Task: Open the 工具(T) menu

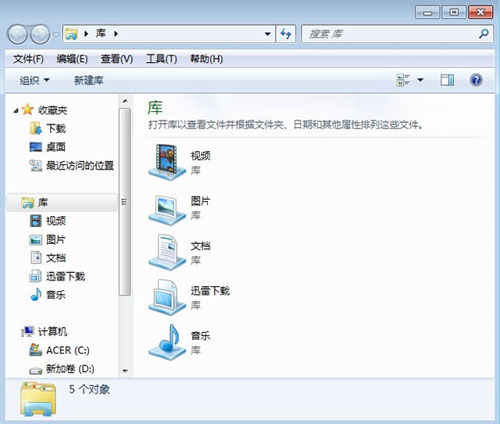Action: click(x=161, y=59)
